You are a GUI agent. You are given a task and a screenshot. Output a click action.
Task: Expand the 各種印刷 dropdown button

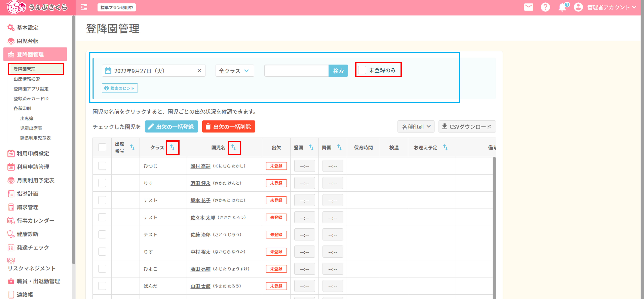coord(416,127)
